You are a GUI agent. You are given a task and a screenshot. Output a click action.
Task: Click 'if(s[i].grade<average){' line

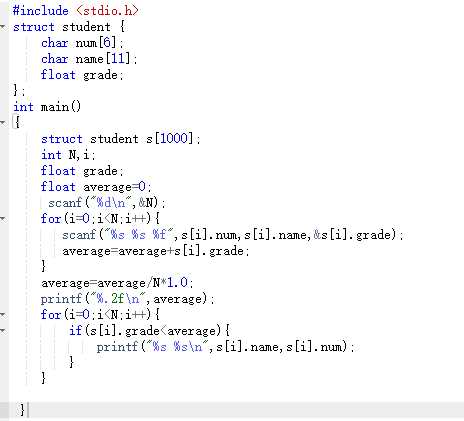pyautogui.click(x=149, y=331)
